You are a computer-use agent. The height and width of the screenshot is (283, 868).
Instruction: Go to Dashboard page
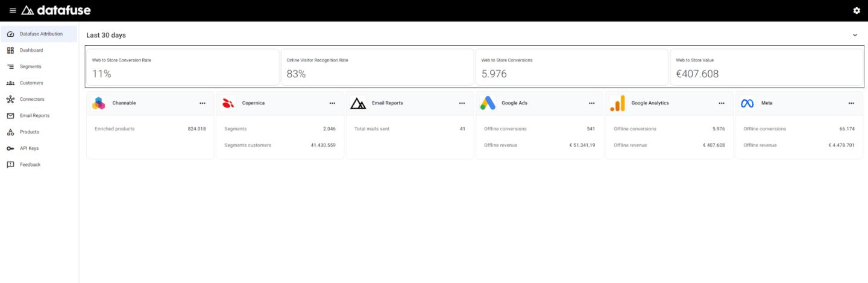click(x=39, y=50)
